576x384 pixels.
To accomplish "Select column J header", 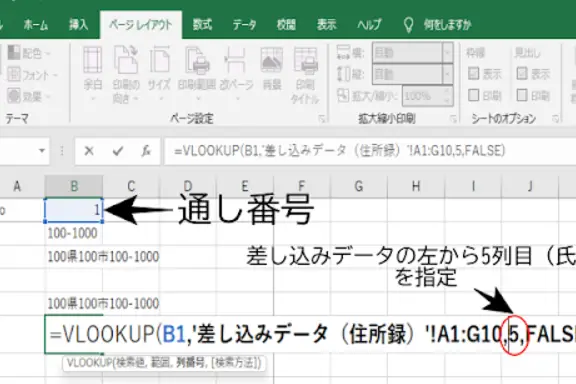I will click(530, 186).
